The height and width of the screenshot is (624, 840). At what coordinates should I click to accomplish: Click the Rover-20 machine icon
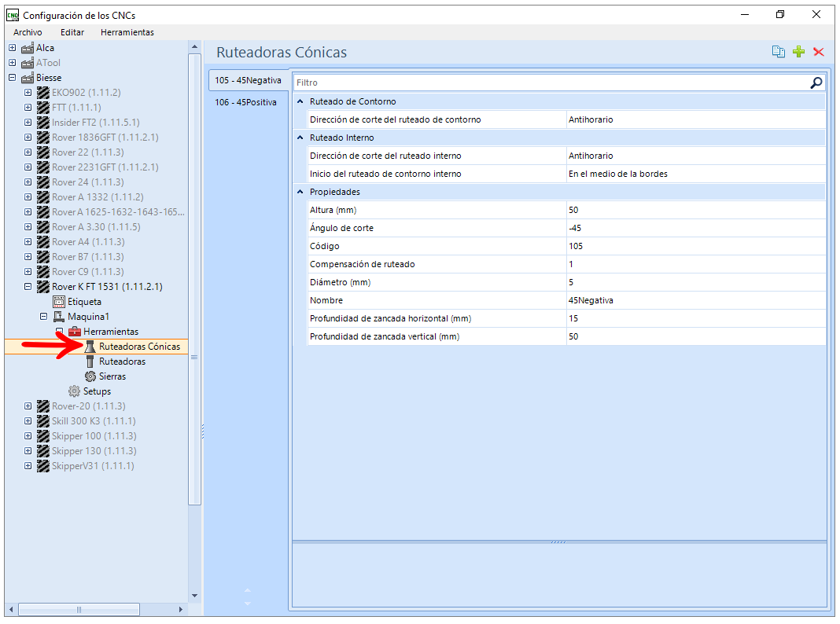(x=42, y=406)
